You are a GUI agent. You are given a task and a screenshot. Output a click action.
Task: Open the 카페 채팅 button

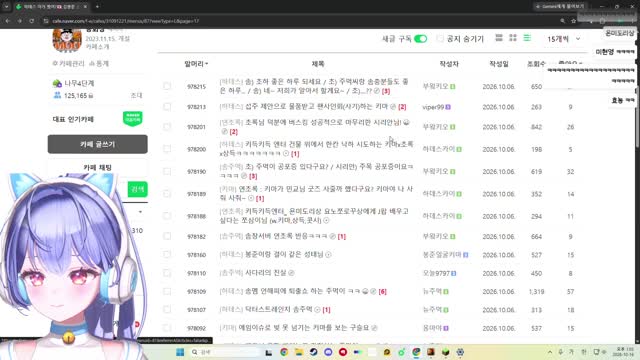(x=98, y=167)
